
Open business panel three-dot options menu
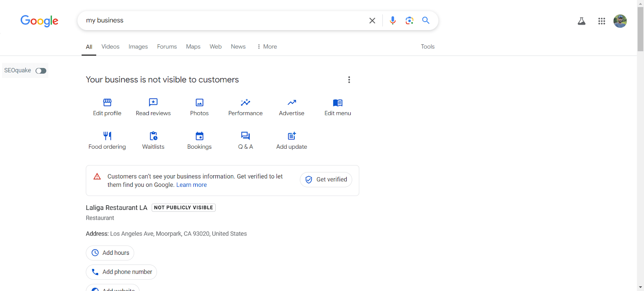pyautogui.click(x=349, y=80)
